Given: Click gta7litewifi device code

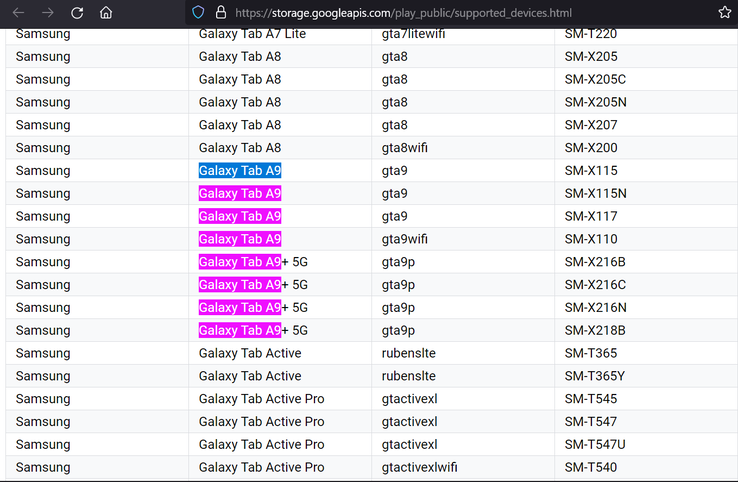Looking at the screenshot, I should tap(413, 34).
